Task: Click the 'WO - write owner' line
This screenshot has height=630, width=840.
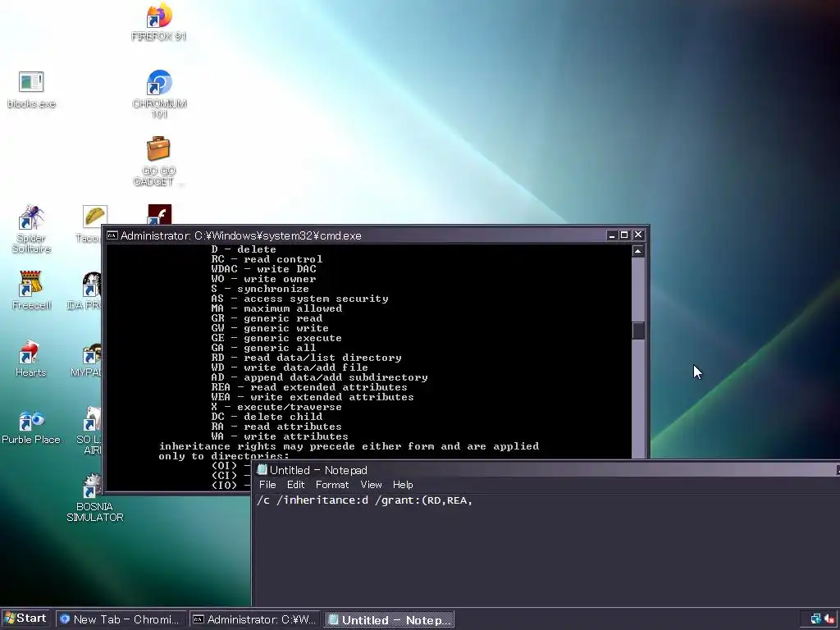Action: [263, 279]
